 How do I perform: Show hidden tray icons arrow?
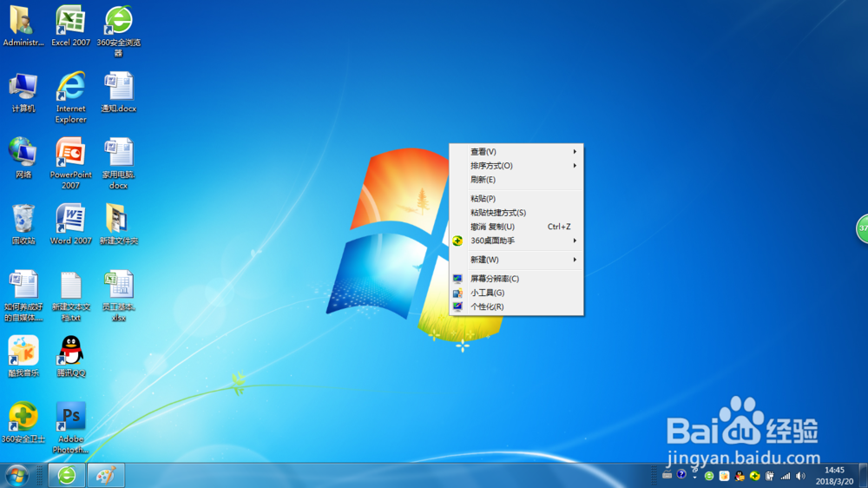tap(694, 477)
